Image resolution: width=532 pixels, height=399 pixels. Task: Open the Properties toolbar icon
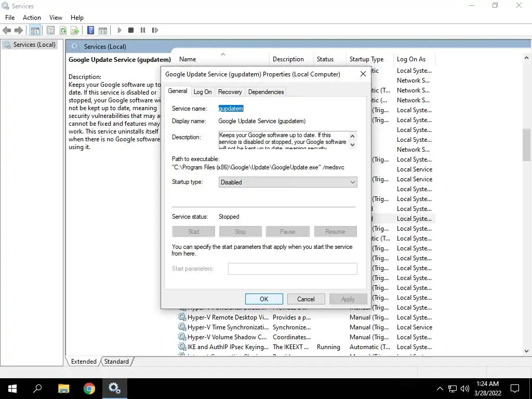[x=50, y=30]
